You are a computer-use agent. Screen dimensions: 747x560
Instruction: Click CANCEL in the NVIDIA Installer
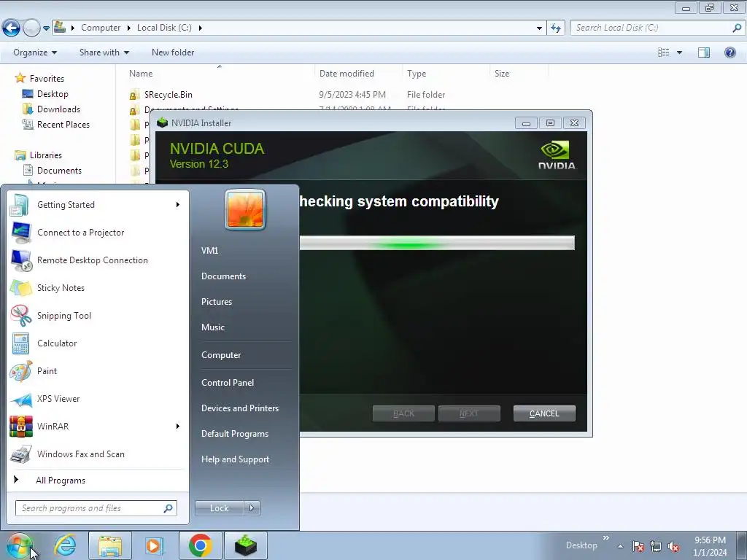[544, 413]
